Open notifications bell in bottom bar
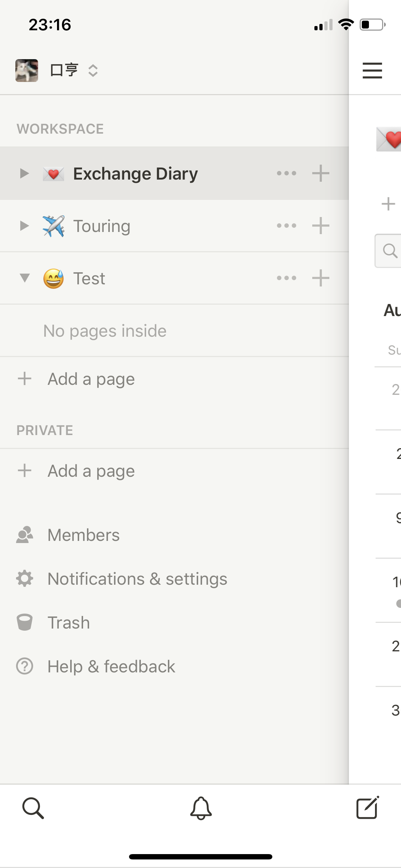This screenshot has width=401, height=868. click(x=201, y=808)
